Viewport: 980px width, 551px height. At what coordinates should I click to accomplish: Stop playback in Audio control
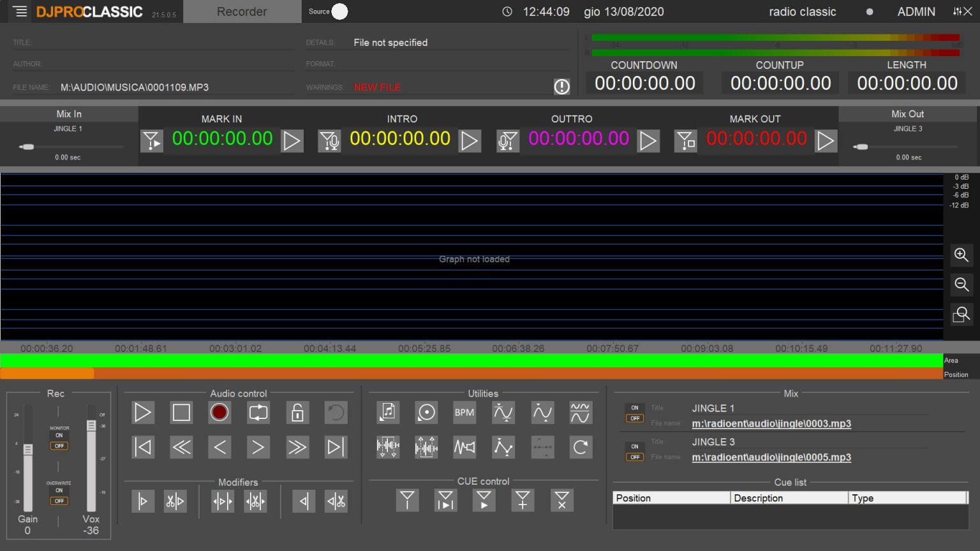[x=181, y=413]
